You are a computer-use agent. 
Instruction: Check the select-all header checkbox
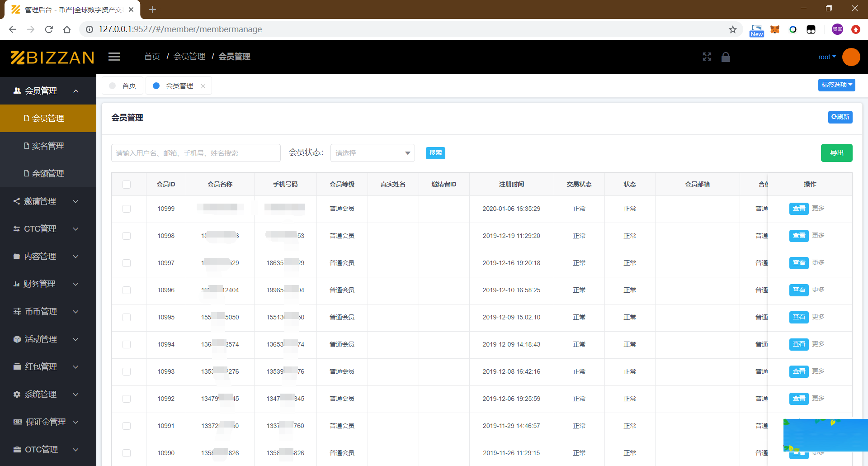pos(127,185)
